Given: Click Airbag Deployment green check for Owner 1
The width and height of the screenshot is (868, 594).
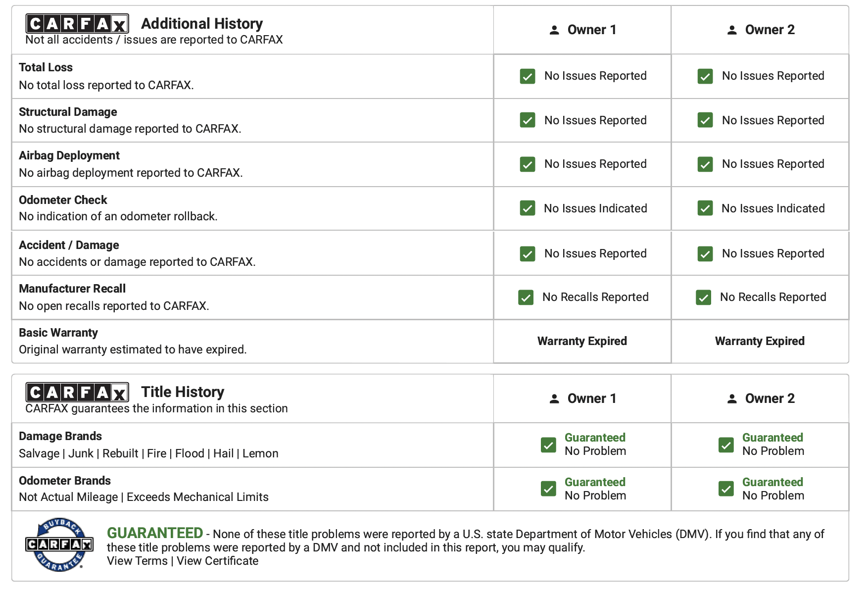Looking at the screenshot, I should (x=528, y=164).
